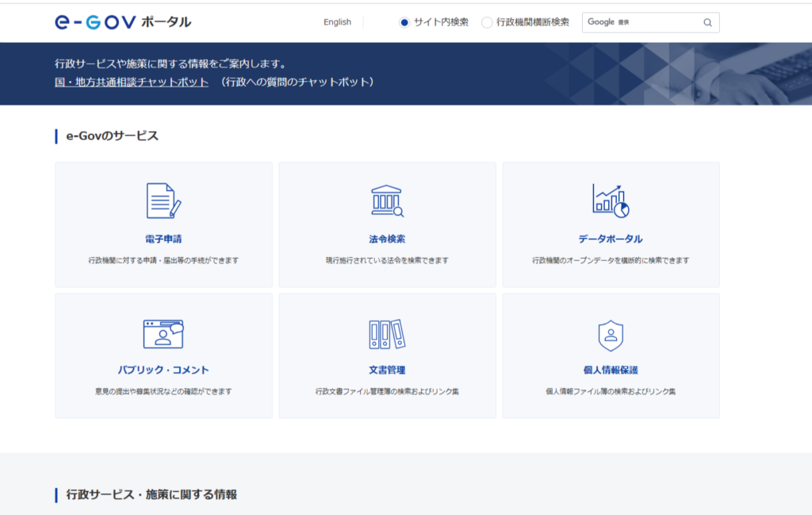
Task: Switch language using the English link
Action: [337, 22]
